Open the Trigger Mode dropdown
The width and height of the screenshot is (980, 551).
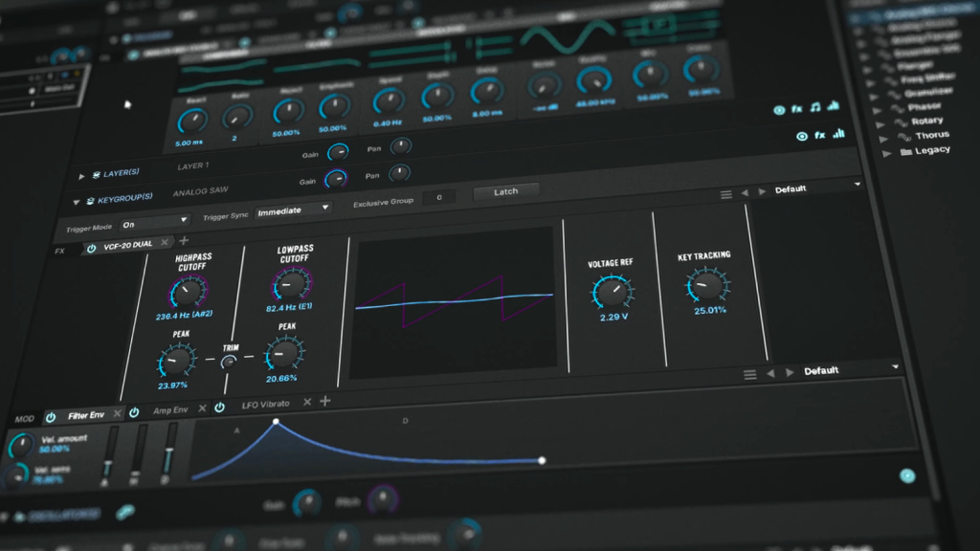pyautogui.click(x=154, y=222)
